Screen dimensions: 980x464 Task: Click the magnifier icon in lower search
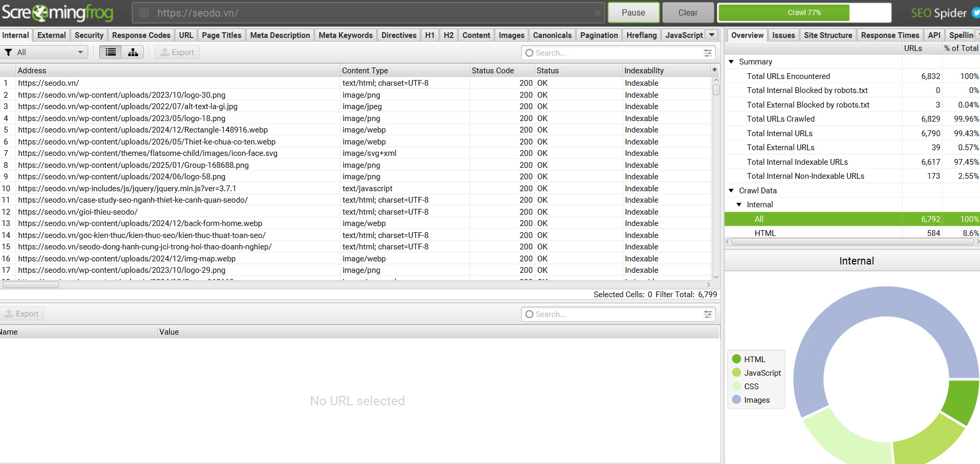coord(529,314)
